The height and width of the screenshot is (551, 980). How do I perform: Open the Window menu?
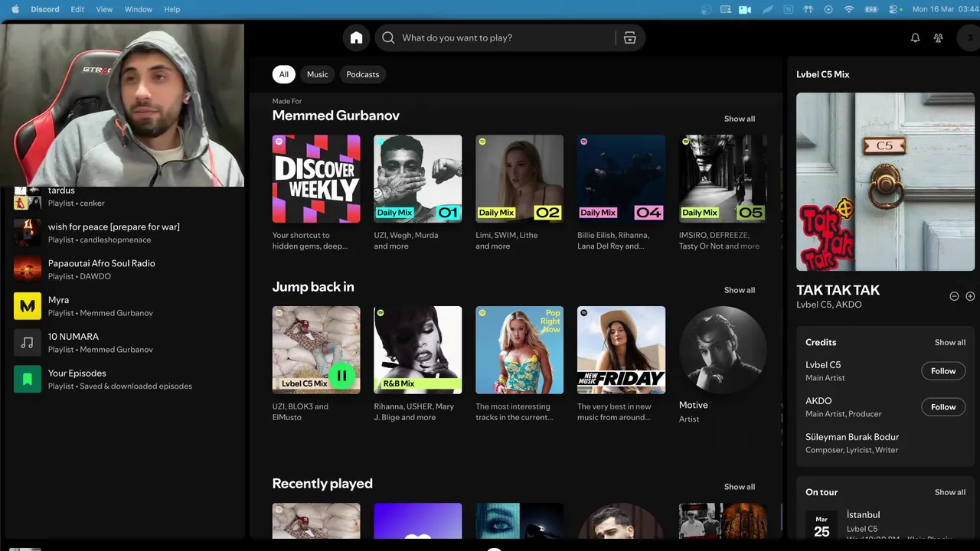(x=138, y=9)
